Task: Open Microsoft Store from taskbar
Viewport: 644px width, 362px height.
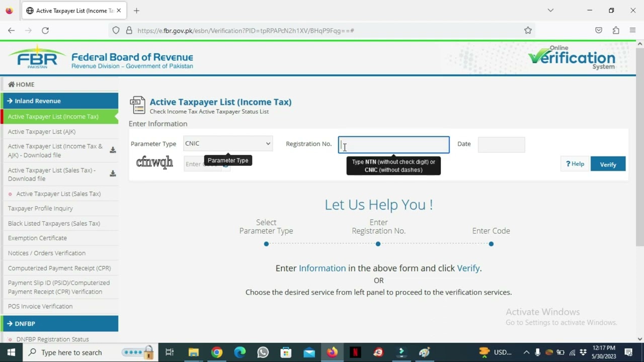Action: pyautogui.click(x=286, y=352)
